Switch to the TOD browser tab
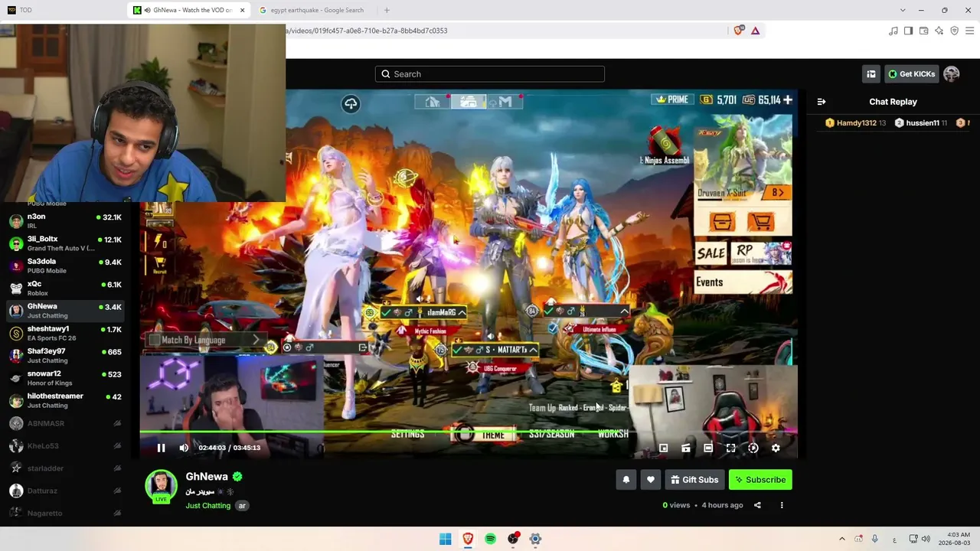 (x=63, y=10)
